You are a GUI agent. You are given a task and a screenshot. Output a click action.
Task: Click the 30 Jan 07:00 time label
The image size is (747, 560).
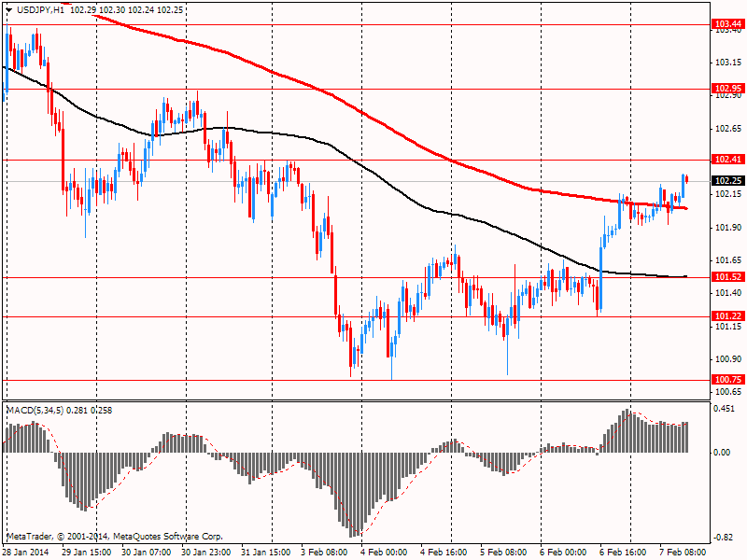[x=147, y=552]
